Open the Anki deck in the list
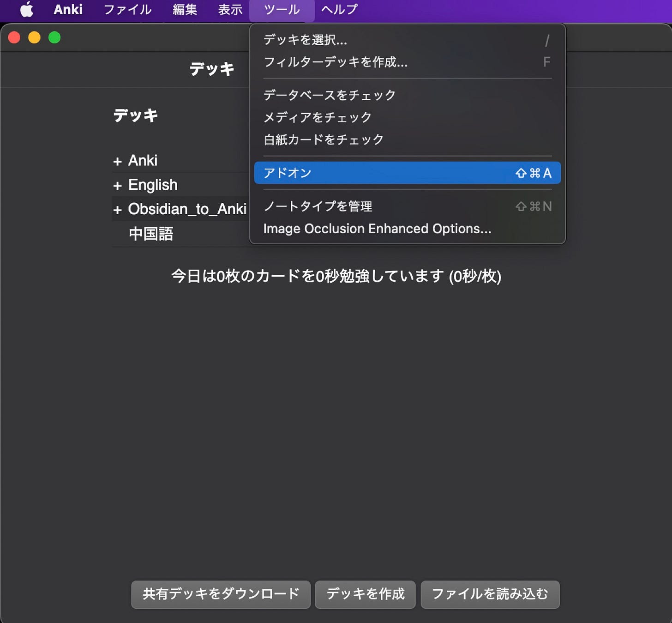 pyautogui.click(x=143, y=160)
